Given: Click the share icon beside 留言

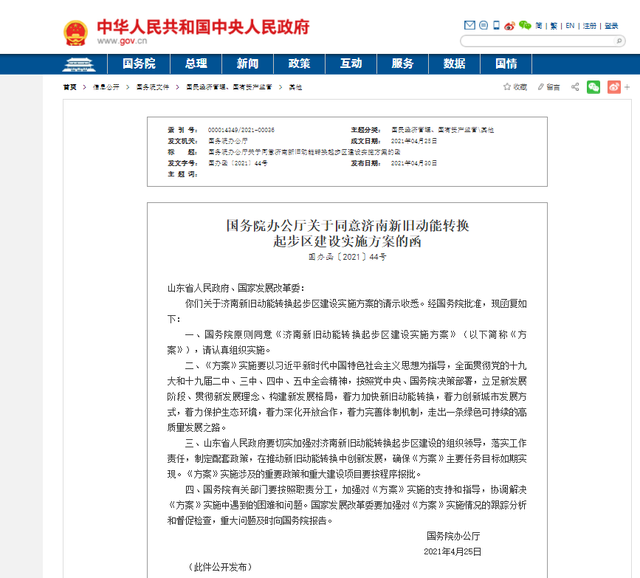Looking at the screenshot, I should pyautogui.click(x=576, y=87).
